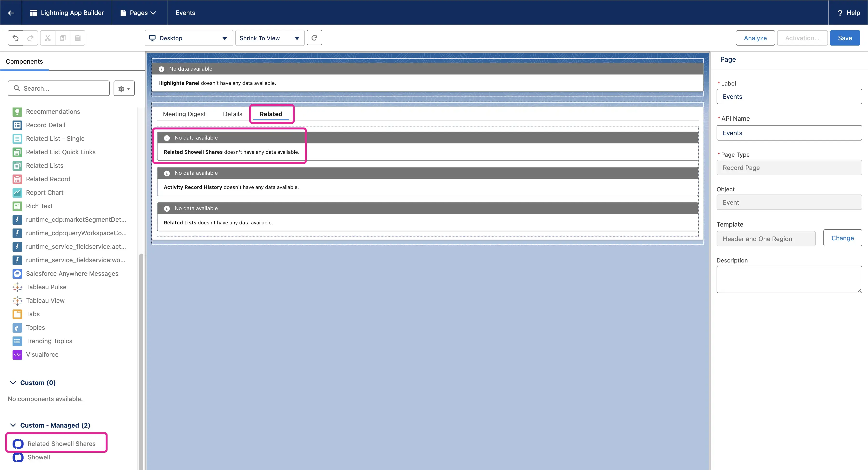Screen dimensions: 868x470
Task: Click the Refresh canvas icon
Action: [314, 37]
